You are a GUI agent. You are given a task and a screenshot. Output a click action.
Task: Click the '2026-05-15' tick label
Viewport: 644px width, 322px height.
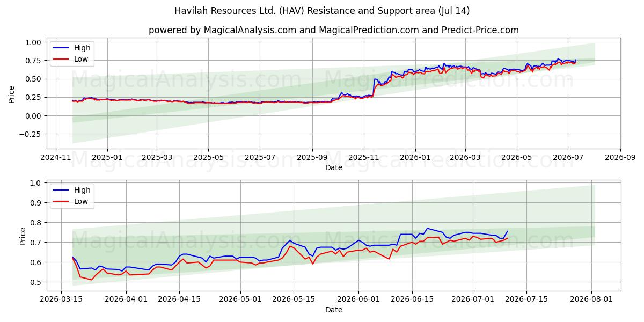294,299
